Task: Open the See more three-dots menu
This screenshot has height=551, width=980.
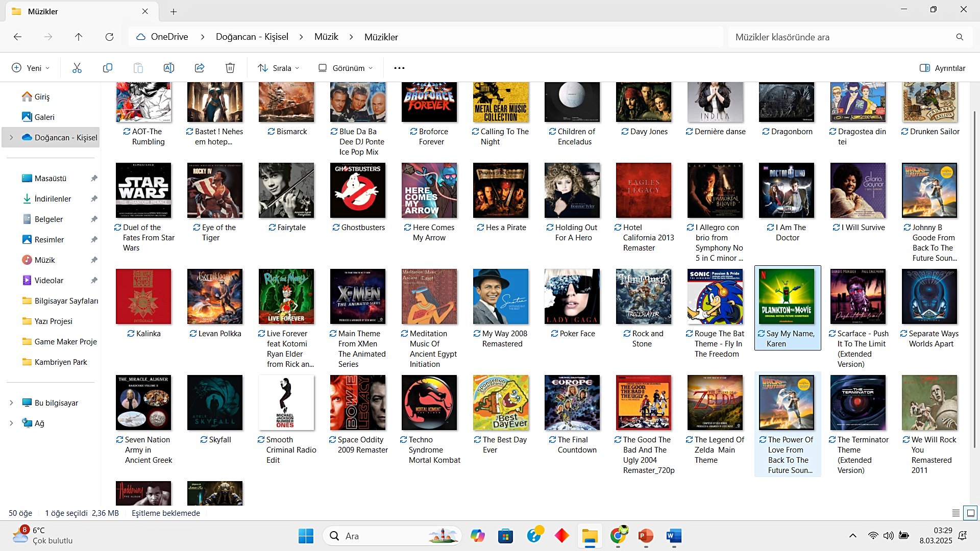Action: [399, 68]
